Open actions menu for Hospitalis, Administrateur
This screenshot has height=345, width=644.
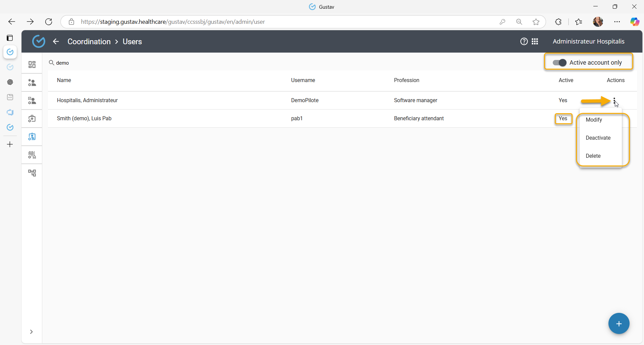[x=614, y=100]
